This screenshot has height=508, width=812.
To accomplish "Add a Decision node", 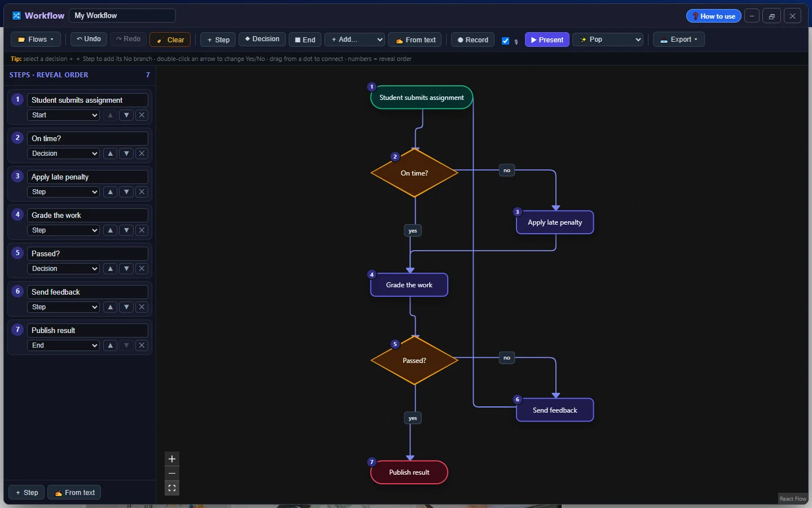I will click(x=262, y=39).
